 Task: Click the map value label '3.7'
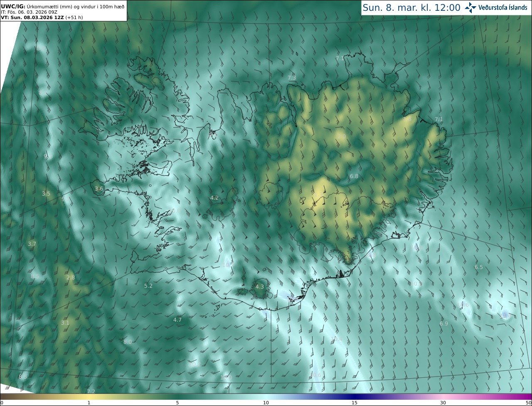tap(32, 244)
